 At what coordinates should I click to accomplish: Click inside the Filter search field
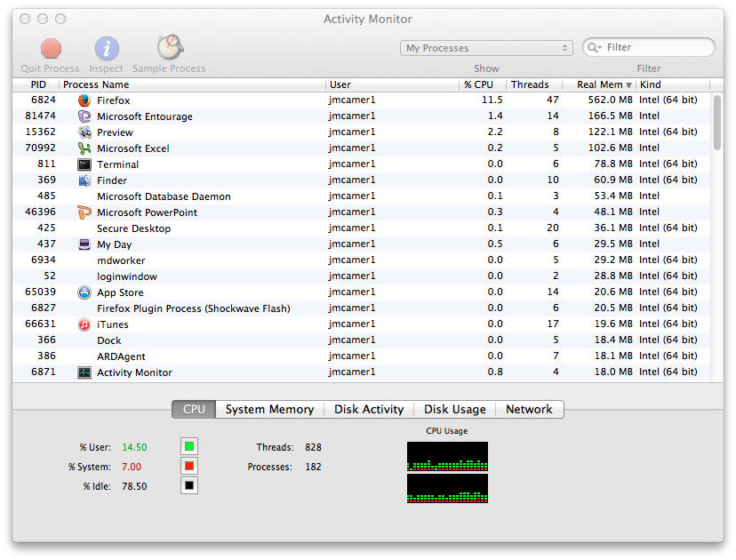(649, 47)
